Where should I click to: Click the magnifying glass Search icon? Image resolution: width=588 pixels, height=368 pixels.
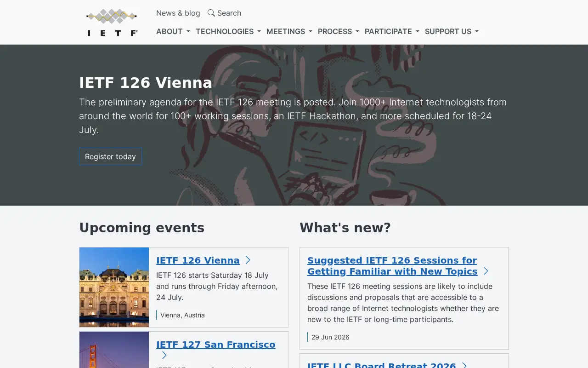pyautogui.click(x=211, y=13)
